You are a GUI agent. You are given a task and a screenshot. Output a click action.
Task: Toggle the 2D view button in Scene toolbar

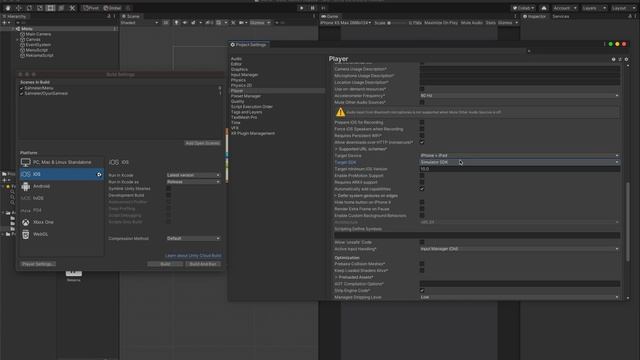point(166,23)
